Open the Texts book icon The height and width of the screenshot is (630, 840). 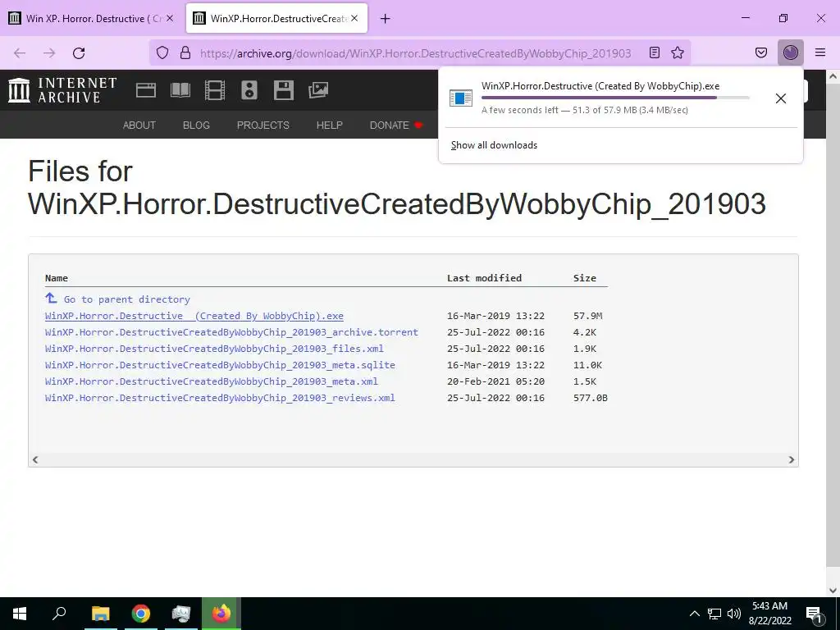(180, 90)
